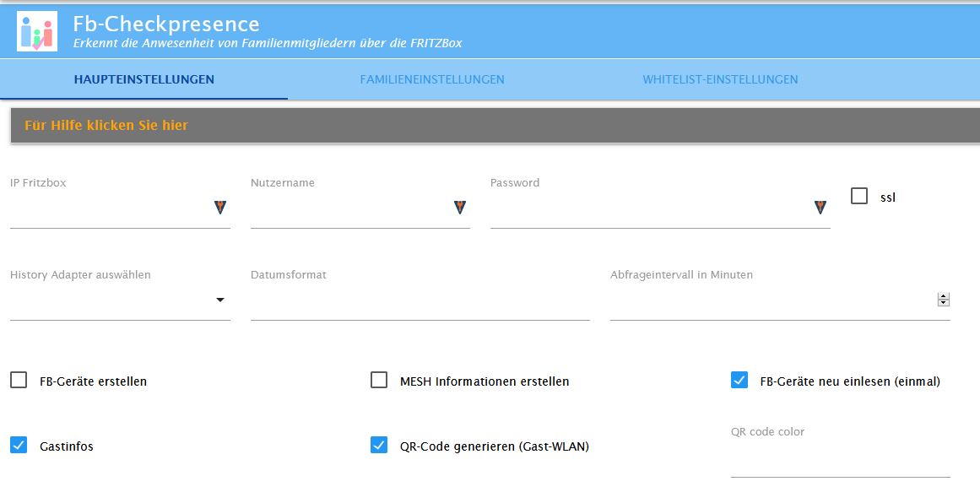Decrease the Abfrageintervall with the down arrow
This screenshot has width=980, height=503.
point(944,303)
